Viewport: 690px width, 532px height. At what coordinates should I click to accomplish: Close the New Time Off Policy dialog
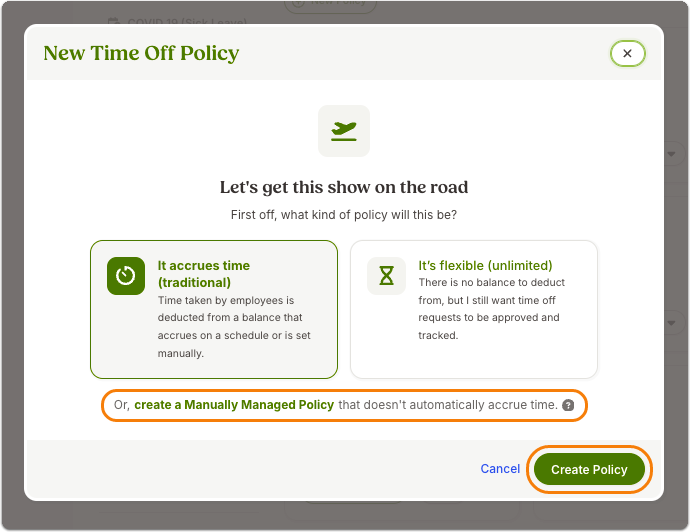[627, 53]
